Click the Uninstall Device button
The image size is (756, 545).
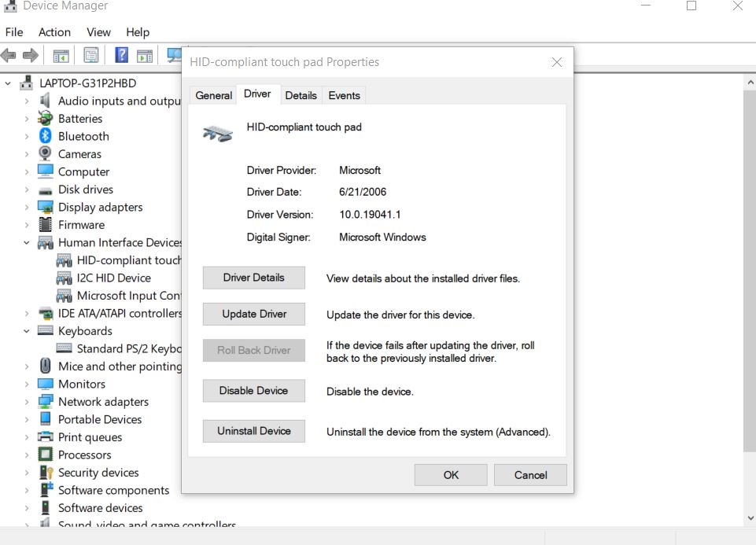click(x=253, y=431)
